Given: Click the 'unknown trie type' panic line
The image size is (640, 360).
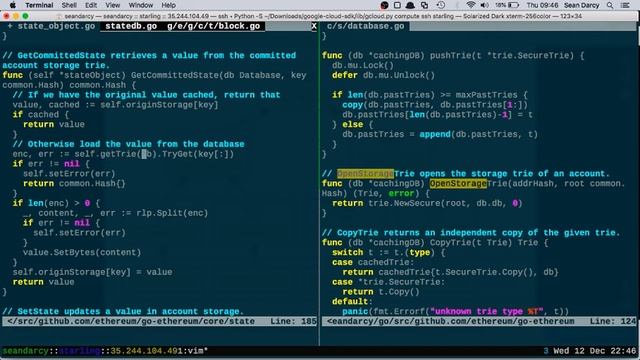Looking at the screenshot, I should [x=456, y=311].
